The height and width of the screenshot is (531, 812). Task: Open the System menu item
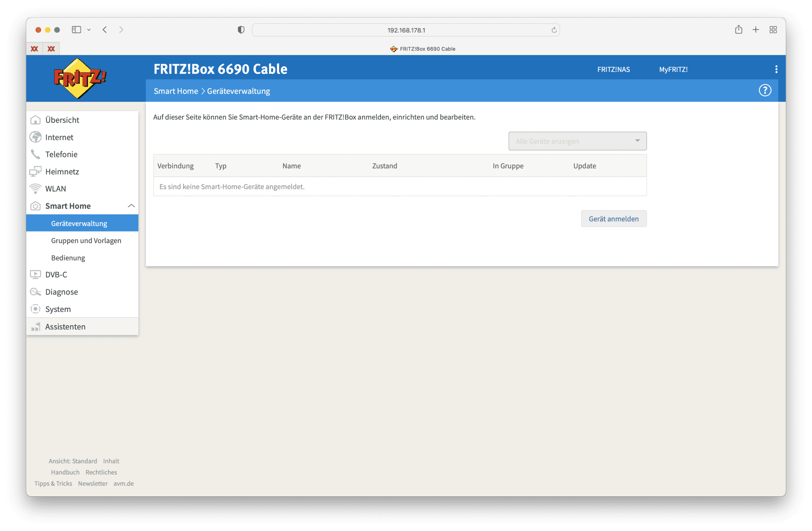pos(82,309)
